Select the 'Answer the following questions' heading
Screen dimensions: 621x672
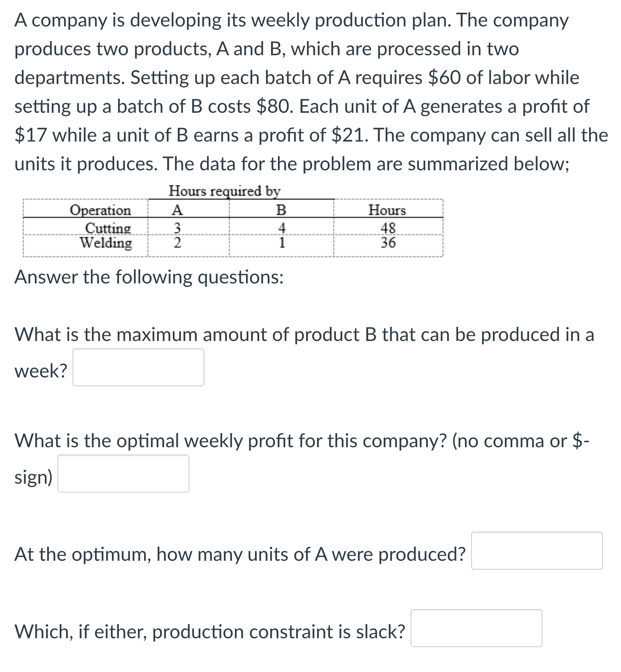(149, 278)
